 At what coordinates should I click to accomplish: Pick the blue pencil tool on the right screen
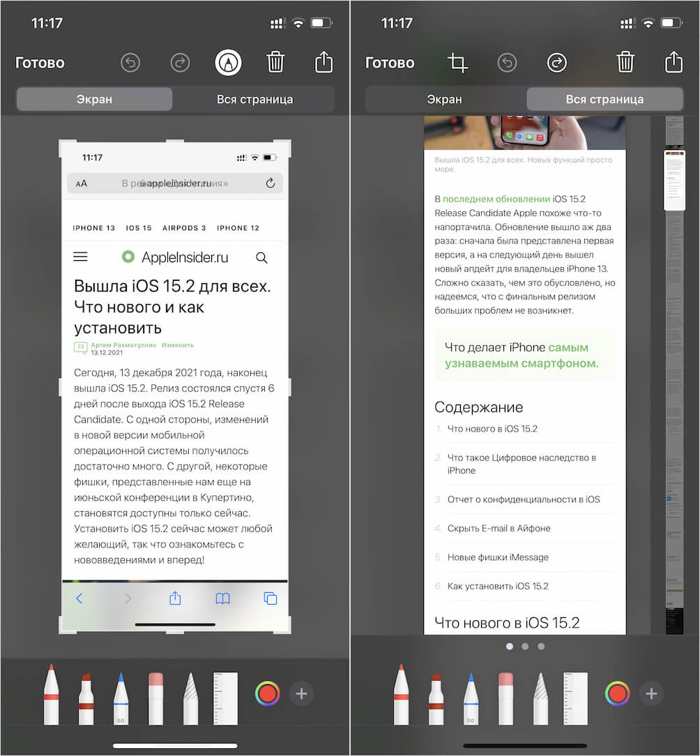[471, 697]
